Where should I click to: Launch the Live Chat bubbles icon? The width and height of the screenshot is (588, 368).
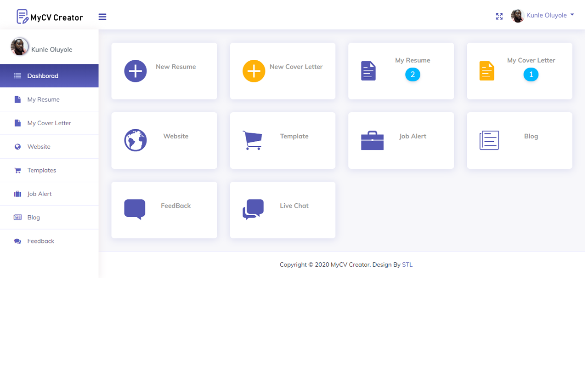253,209
